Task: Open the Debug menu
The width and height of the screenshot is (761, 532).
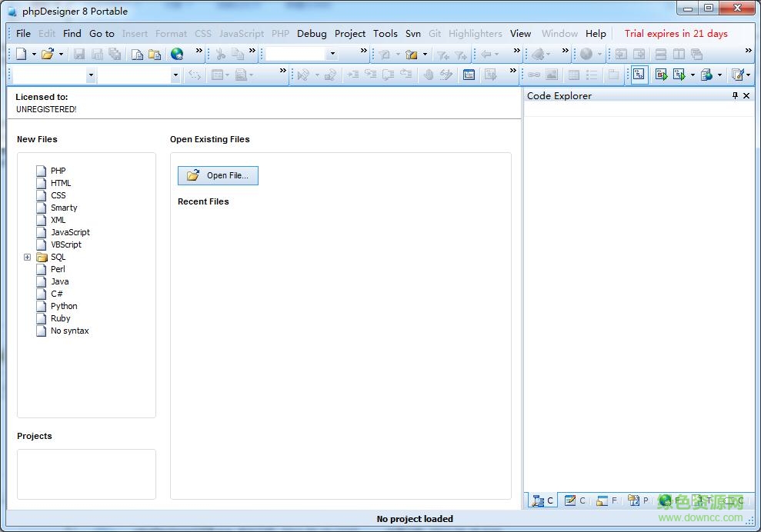Action: (x=312, y=34)
